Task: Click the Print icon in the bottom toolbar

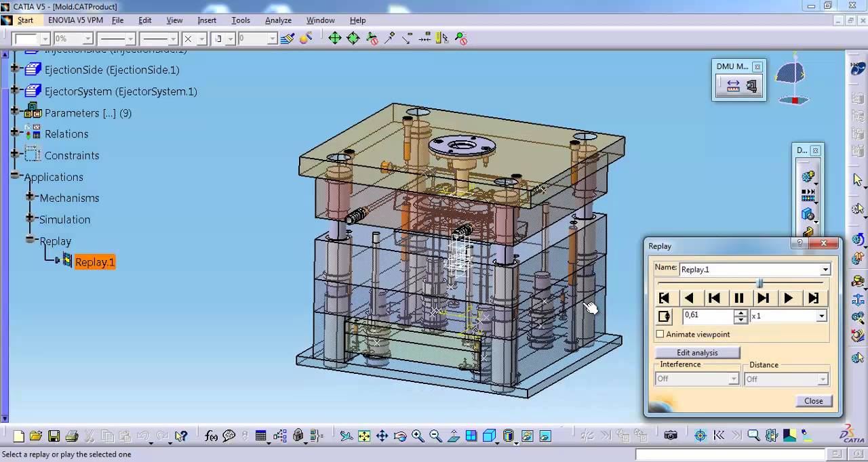Action: (x=71, y=436)
